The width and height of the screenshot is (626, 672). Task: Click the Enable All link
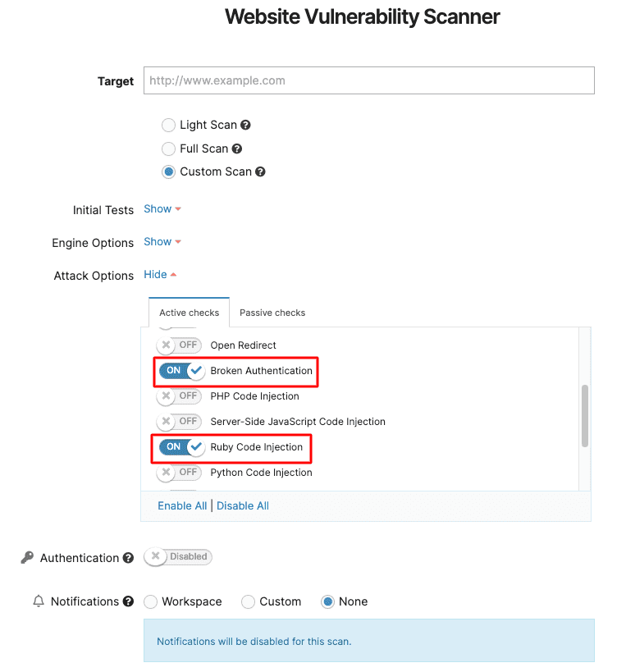click(x=182, y=505)
